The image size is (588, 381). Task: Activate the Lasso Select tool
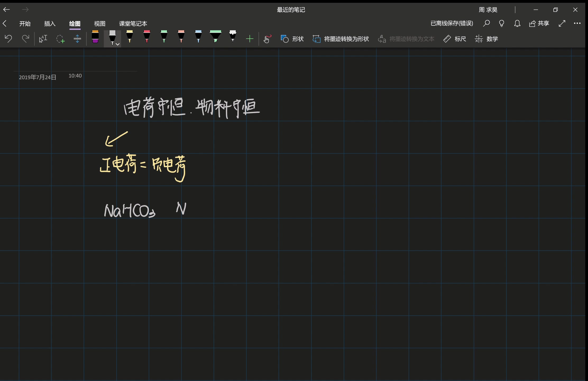pos(60,39)
